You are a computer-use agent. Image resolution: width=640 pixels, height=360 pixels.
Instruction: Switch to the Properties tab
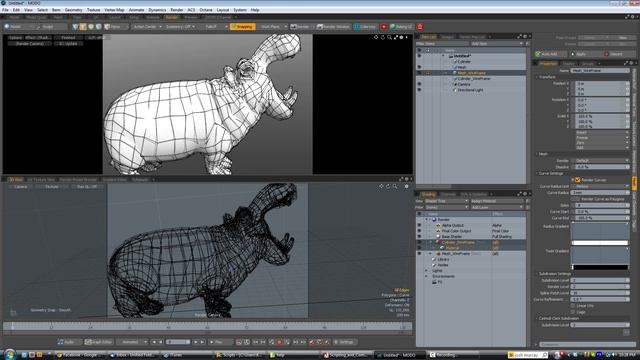tap(548, 64)
